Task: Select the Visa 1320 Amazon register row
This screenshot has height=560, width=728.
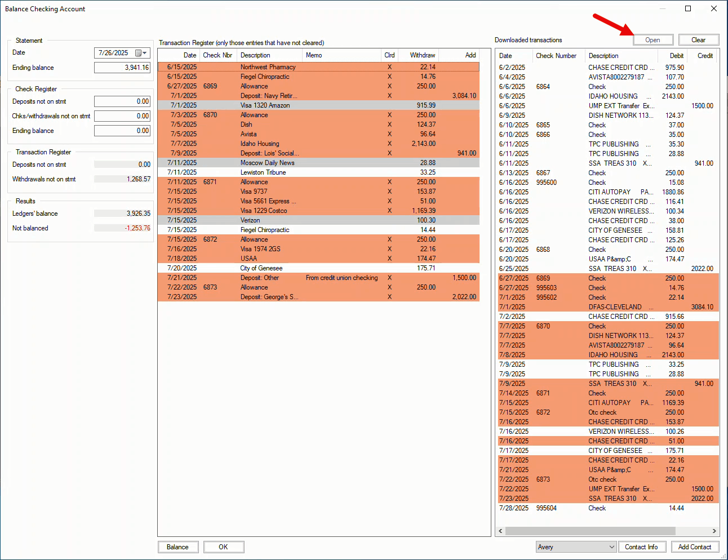Action: (318, 105)
